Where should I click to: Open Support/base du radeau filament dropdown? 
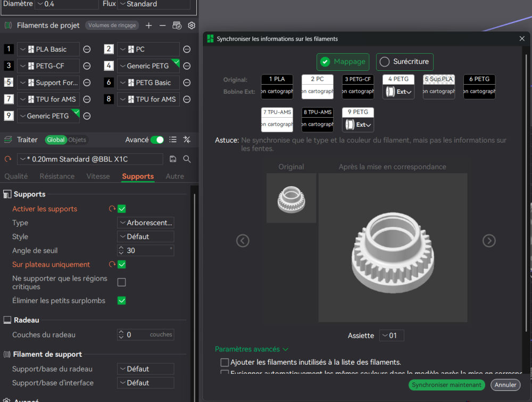[146, 369]
